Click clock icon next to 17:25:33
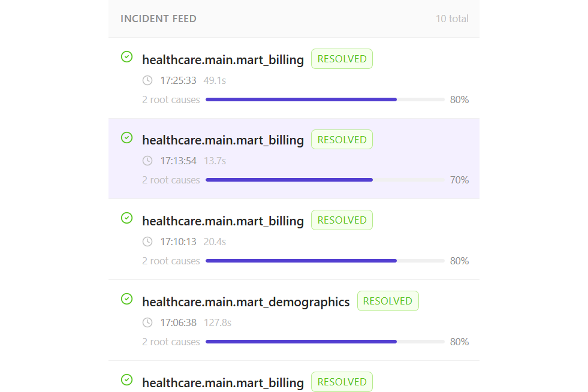The height and width of the screenshot is (392, 588). [147, 80]
